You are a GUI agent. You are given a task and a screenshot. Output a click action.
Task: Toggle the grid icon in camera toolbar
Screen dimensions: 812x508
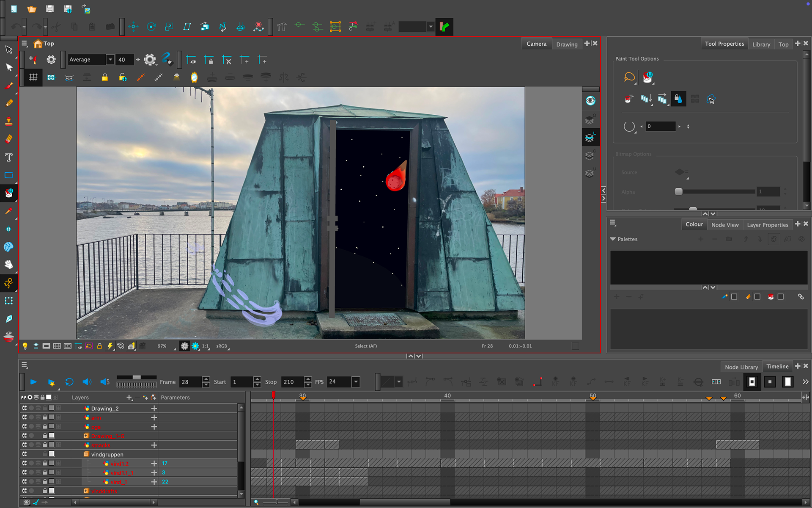tap(33, 77)
